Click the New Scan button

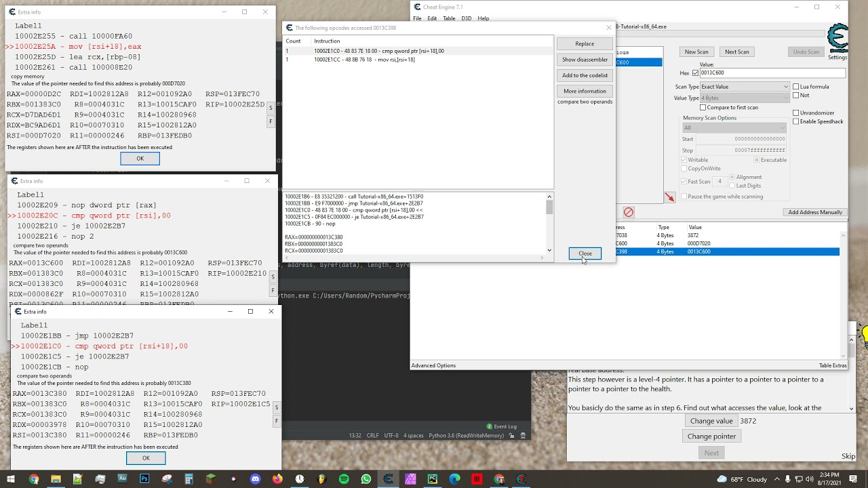click(x=696, y=52)
